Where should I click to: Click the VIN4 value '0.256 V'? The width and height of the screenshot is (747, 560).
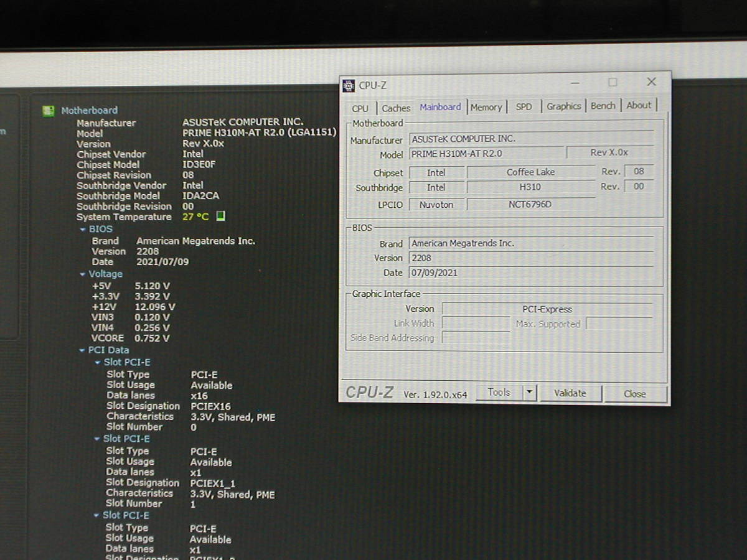tap(152, 328)
